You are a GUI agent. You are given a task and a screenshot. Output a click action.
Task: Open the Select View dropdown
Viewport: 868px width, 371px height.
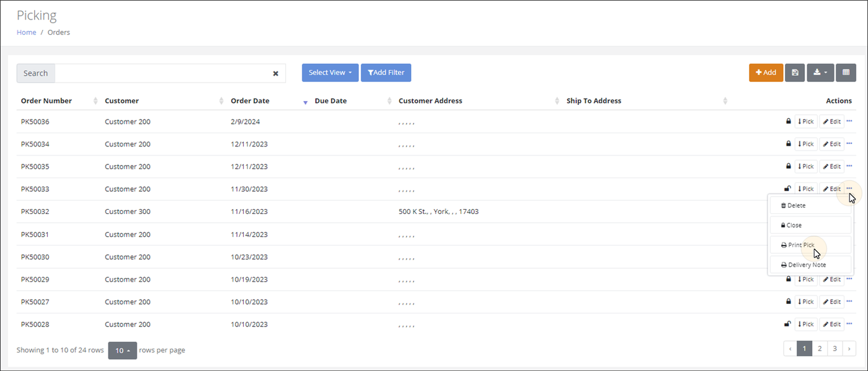coord(330,73)
